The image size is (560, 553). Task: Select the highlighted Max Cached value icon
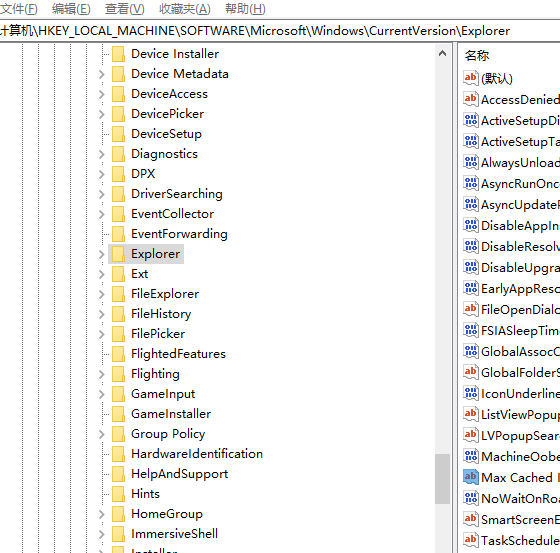click(471, 477)
